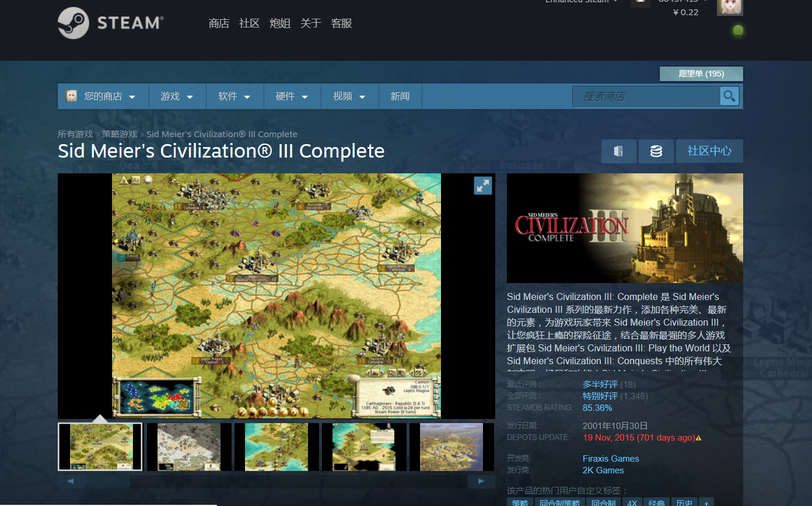This screenshot has width=812, height=506.
Task: Click the recent review count (18)
Action: click(x=628, y=384)
